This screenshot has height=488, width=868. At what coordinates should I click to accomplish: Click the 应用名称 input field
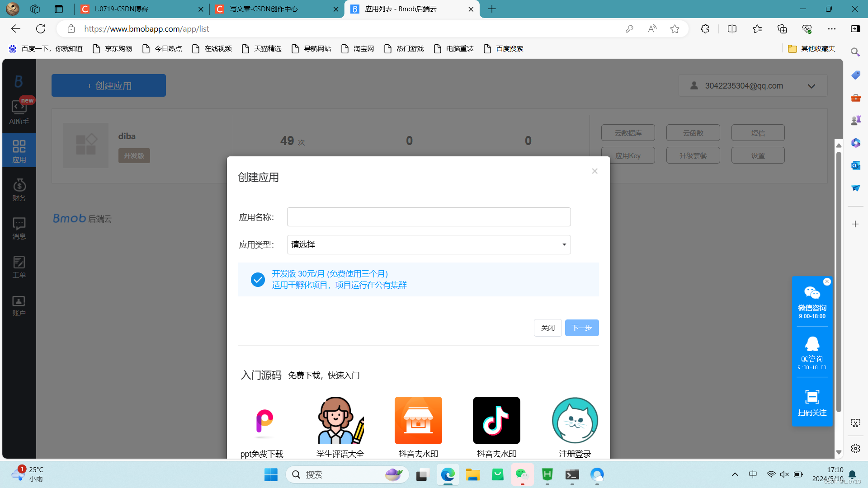point(428,217)
